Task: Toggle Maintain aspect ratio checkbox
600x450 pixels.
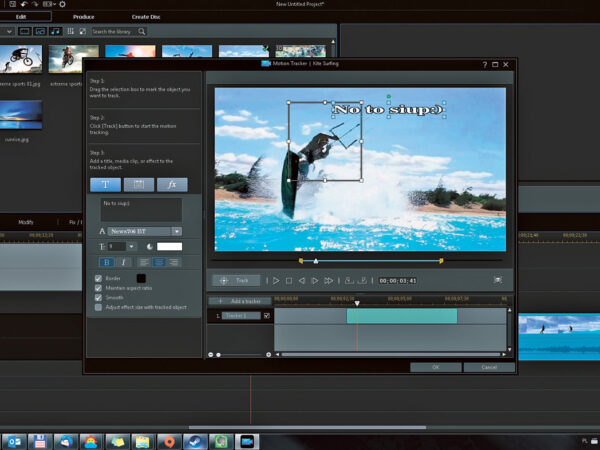Action: [98, 288]
